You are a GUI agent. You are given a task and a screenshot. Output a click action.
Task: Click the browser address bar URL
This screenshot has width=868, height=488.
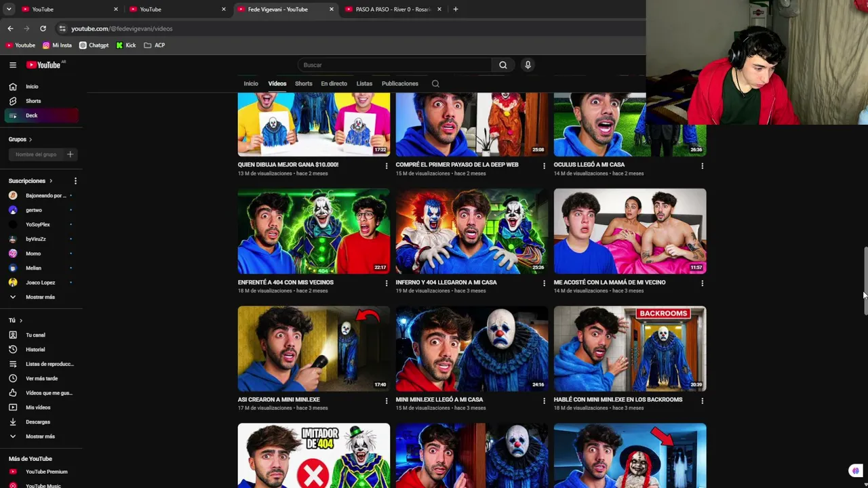coord(122,28)
